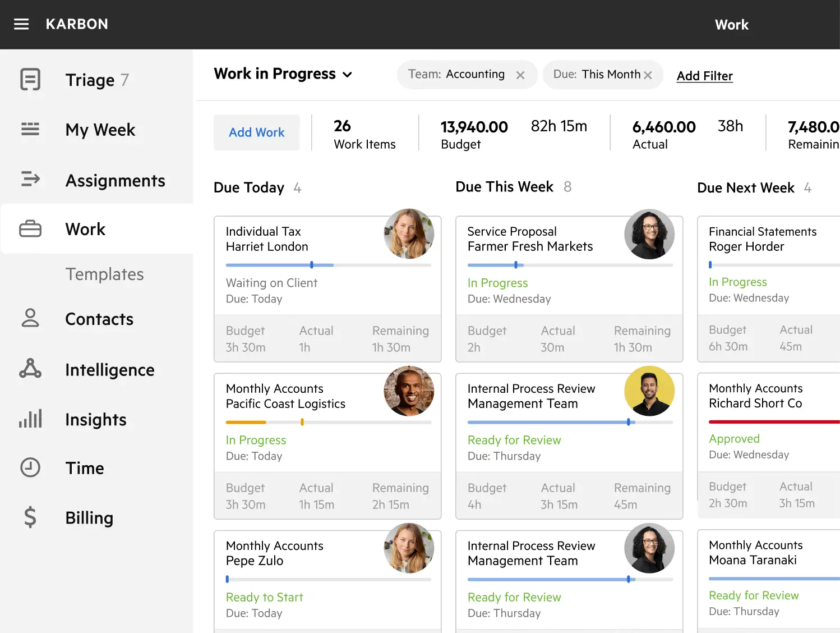Click avatar on Pepe Zulo card
This screenshot has width=840, height=633.
pos(409,548)
